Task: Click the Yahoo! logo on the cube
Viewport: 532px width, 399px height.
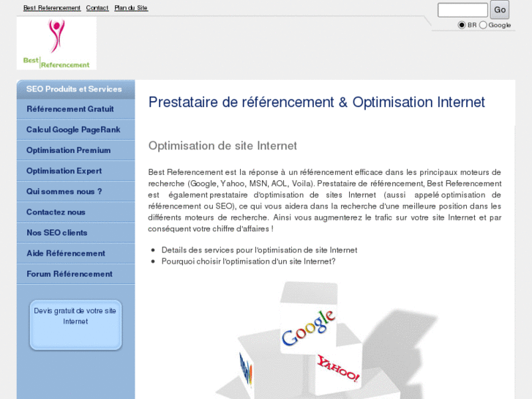Action: click(337, 369)
